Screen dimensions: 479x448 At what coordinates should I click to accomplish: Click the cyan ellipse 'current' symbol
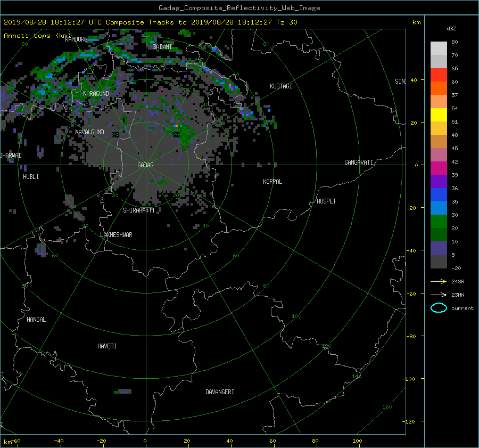pyautogui.click(x=439, y=308)
